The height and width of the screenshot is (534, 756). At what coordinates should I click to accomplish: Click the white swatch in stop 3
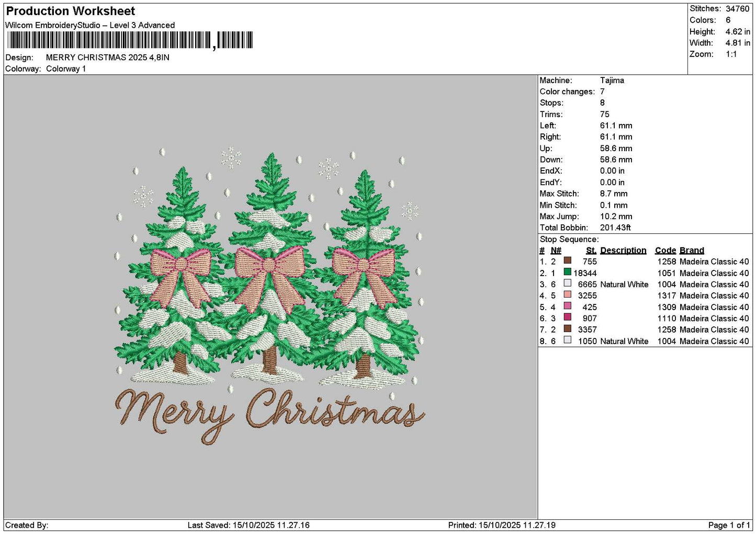click(x=567, y=283)
